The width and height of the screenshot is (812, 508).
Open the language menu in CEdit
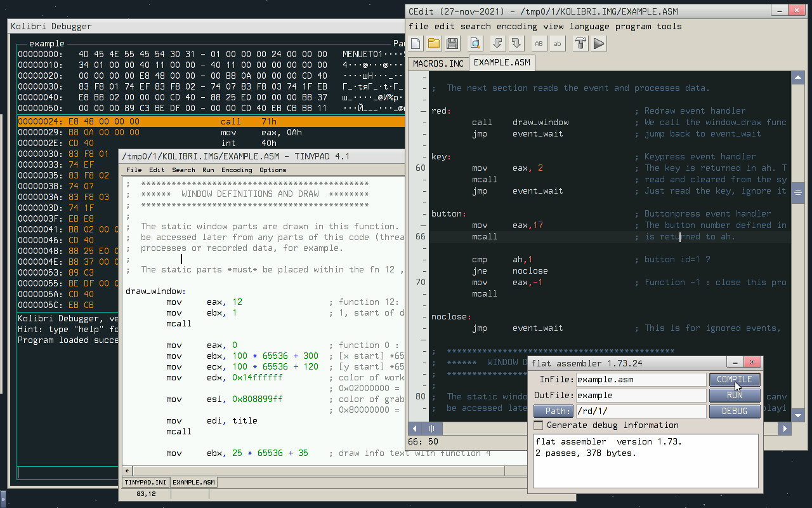coord(589,26)
